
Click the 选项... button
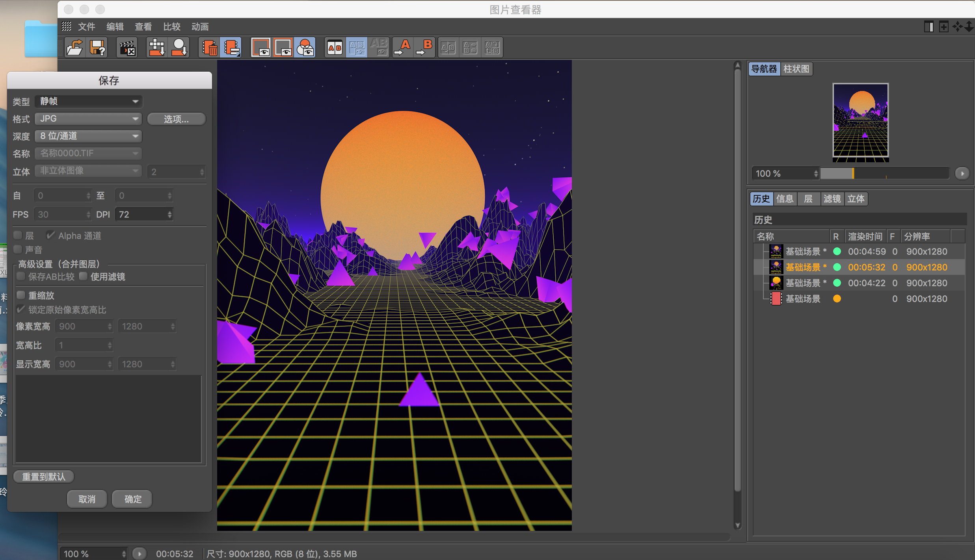click(x=176, y=119)
